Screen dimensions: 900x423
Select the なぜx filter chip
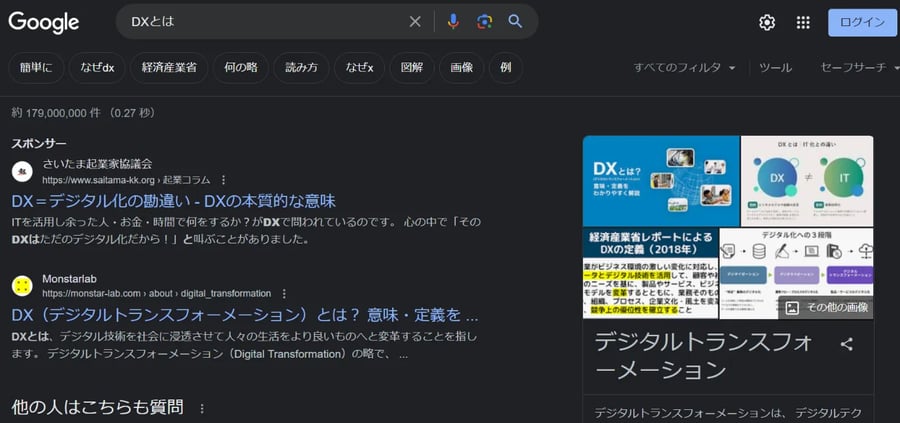tap(359, 68)
